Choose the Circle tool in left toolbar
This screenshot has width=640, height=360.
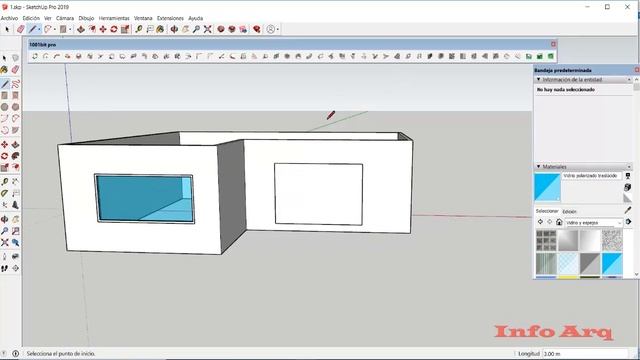click(x=4, y=107)
